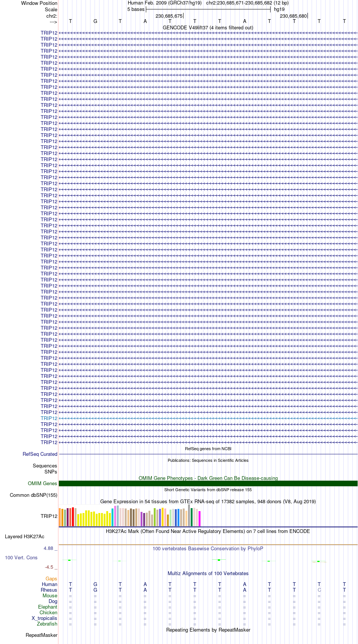This screenshot has height=644, width=358.
Task: Click the 230,685,680 ruler position
Action: [293, 16]
